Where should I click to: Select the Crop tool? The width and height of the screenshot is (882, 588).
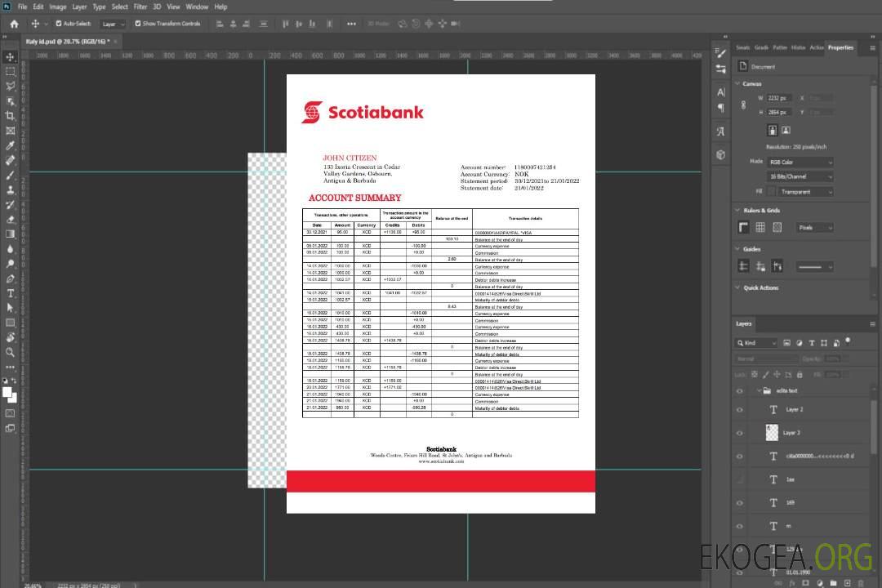pyautogui.click(x=10, y=116)
